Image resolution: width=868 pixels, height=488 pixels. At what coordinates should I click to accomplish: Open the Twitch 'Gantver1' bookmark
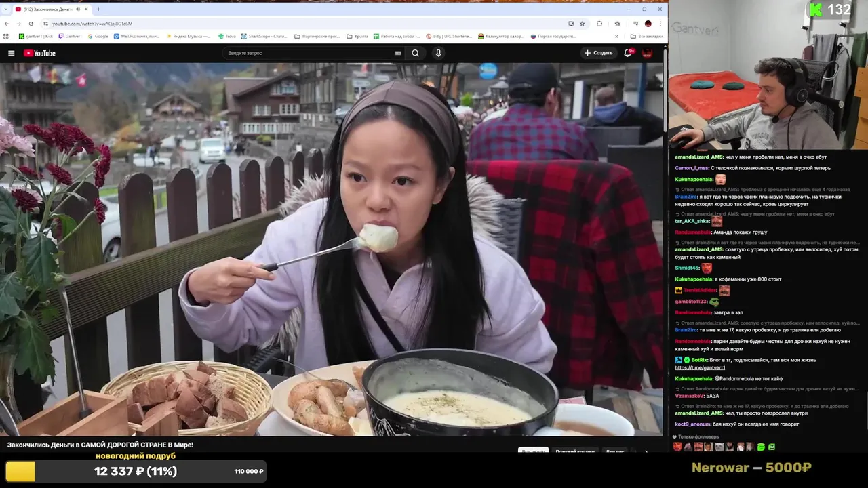(71, 36)
